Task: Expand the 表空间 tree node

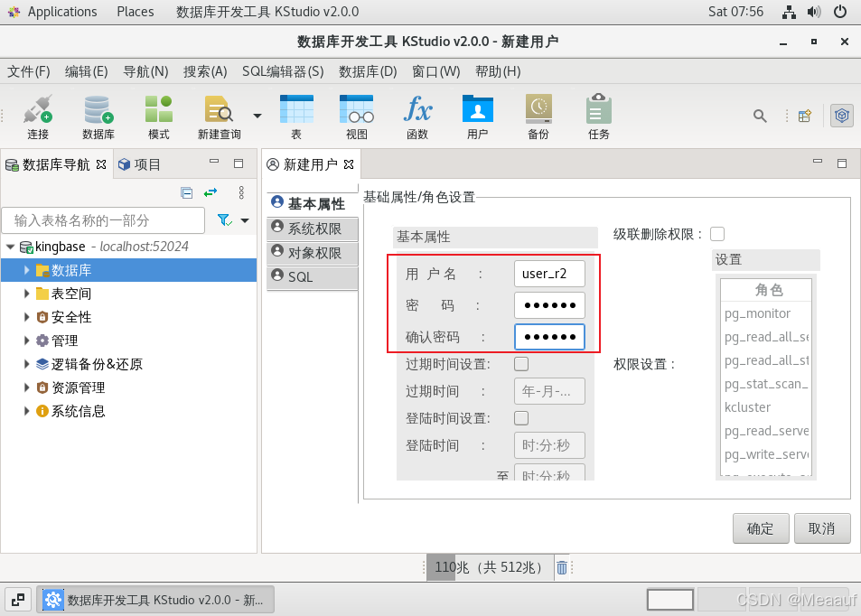Action: click(x=26, y=294)
